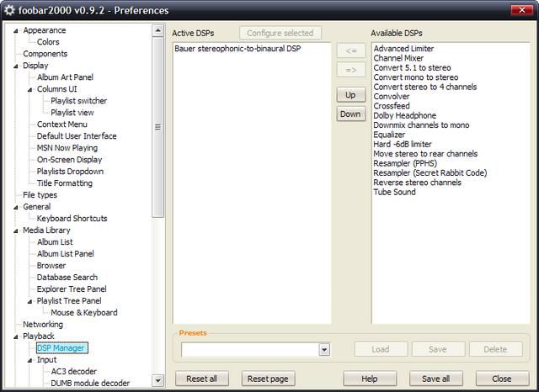Image resolution: width=539 pixels, height=392 pixels.
Task: Select Context Menu page
Action: 61,124
